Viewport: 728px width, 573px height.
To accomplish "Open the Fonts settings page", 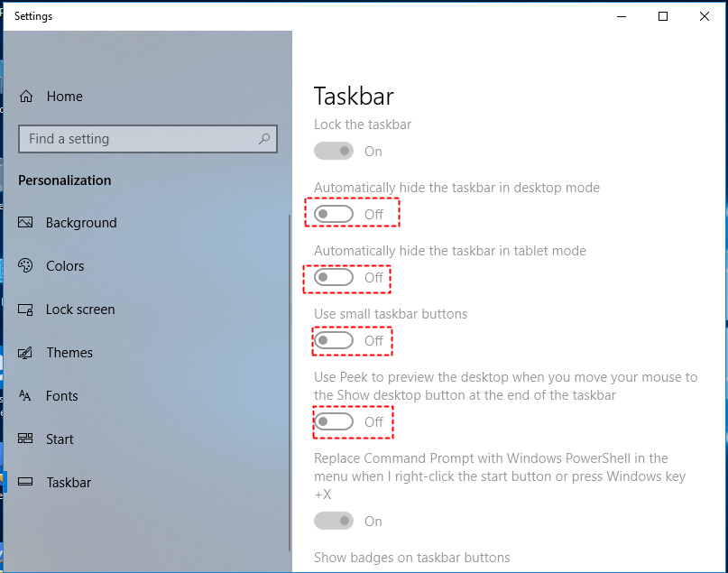I will point(62,396).
